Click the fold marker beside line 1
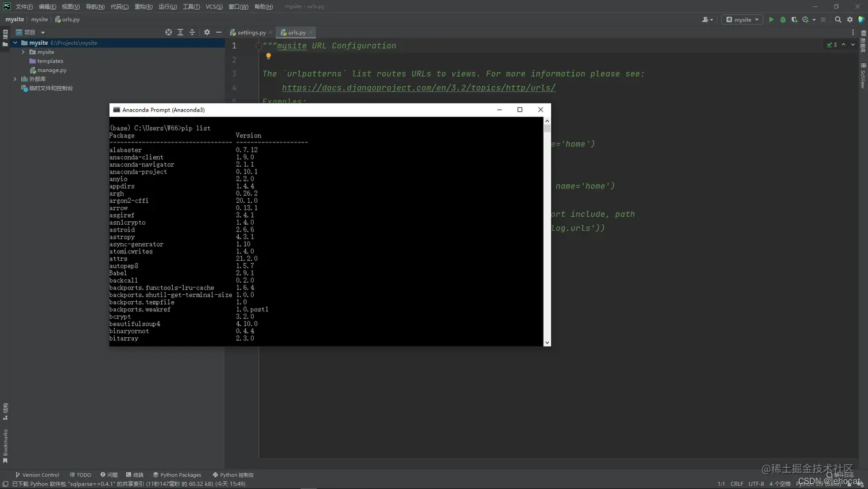 pyautogui.click(x=259, y=45)
